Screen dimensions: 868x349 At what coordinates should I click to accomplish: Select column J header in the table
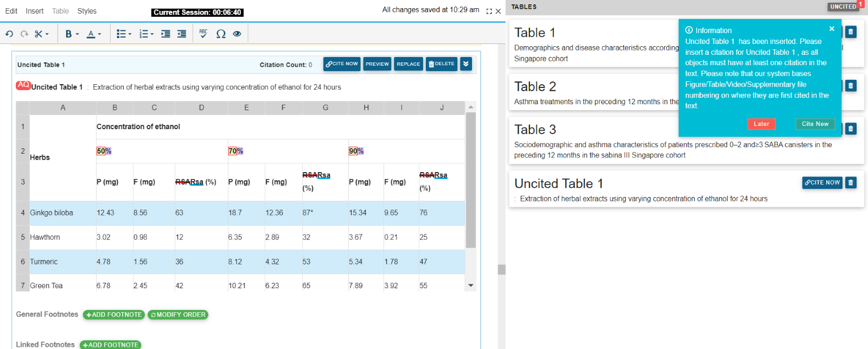pyautogui.click(x=442, y=107)
